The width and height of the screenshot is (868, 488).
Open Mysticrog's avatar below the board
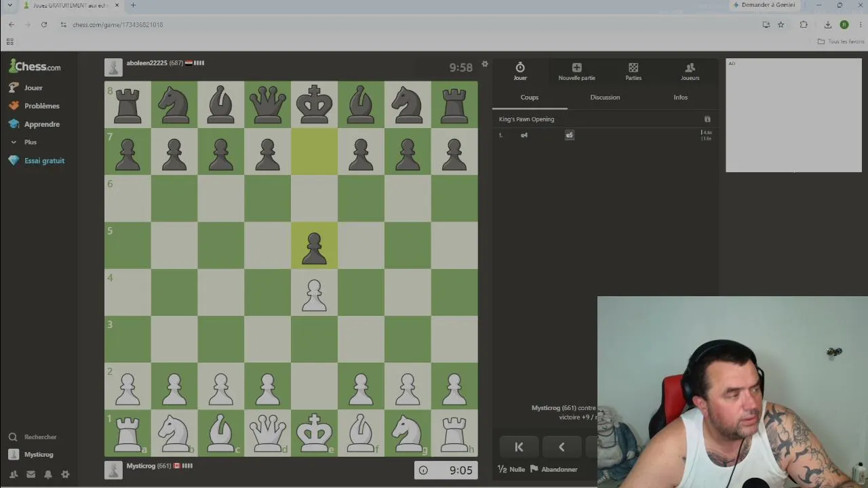(x=113, y=470)
